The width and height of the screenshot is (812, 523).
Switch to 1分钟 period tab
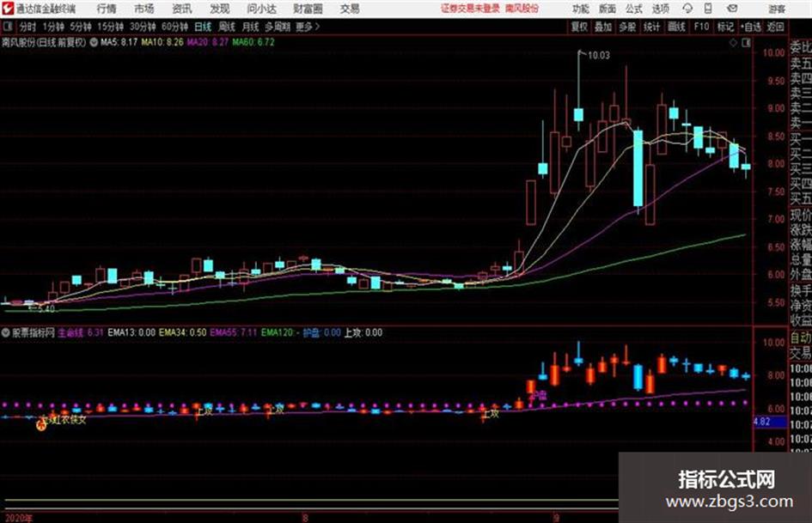53,27
